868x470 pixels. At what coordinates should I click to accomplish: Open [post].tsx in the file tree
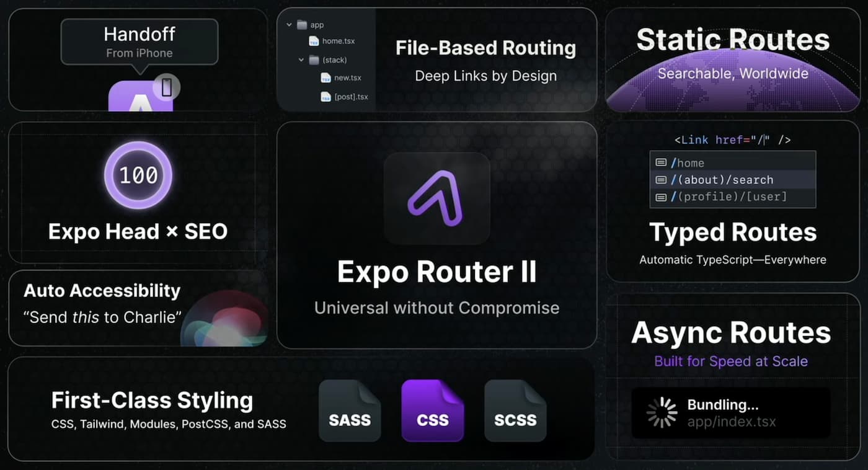[345, 97]
